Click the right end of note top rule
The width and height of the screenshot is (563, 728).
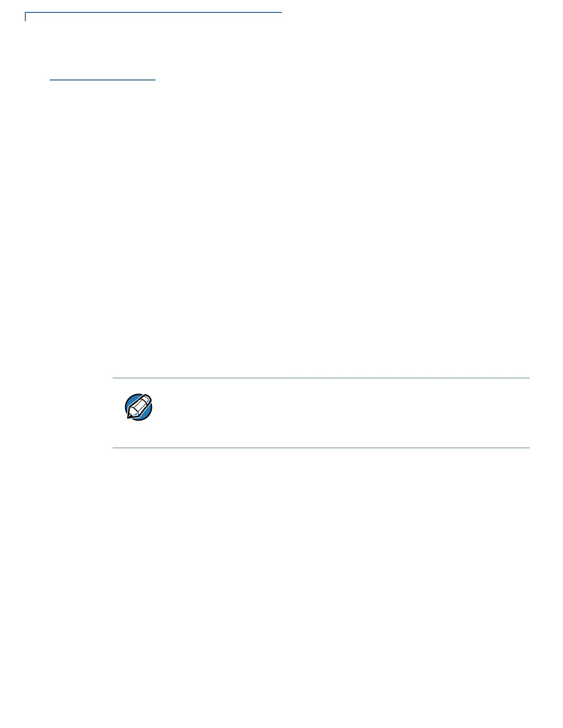[528, 378]
